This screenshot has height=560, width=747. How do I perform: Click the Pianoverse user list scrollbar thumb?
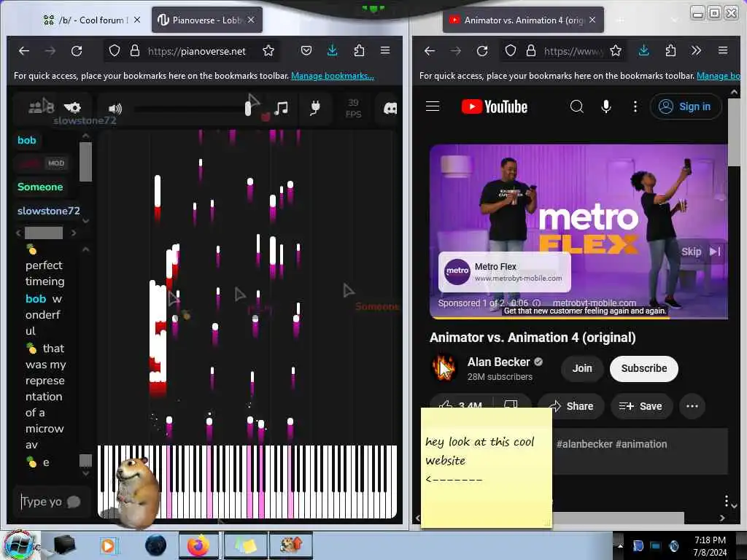(x=86, y=162)
